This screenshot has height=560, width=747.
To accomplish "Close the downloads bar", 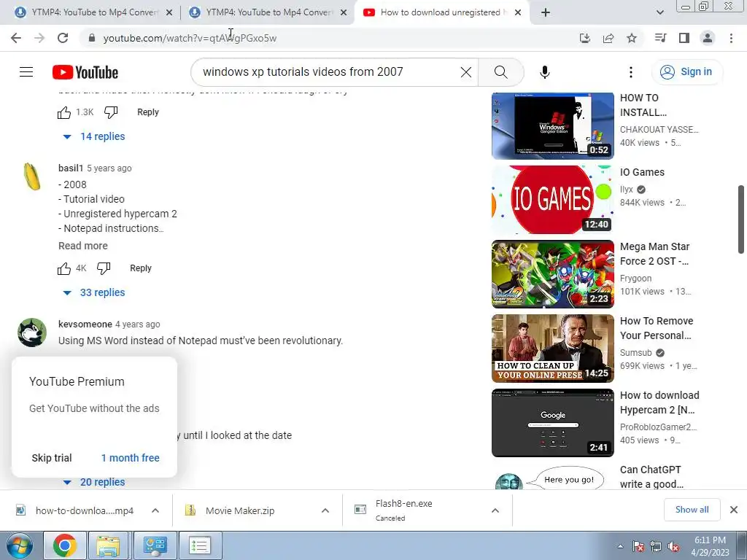I will [734, 510].
